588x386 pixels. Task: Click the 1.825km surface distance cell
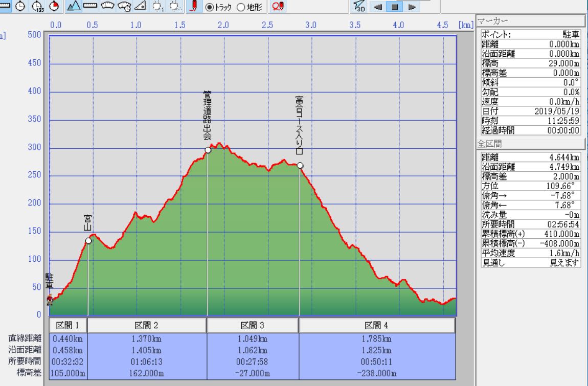click(x=377, y=350)
